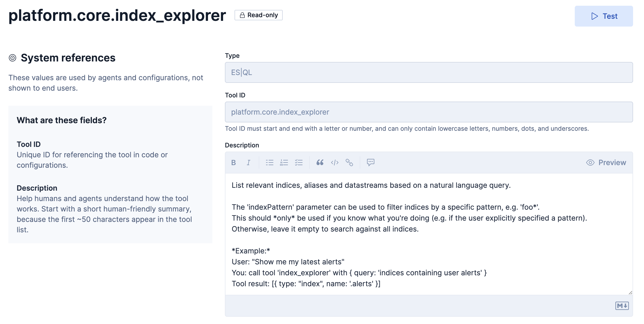This screenshot has width=644, height=324.
Task: Click the Read-only badge
Action: 258,15
